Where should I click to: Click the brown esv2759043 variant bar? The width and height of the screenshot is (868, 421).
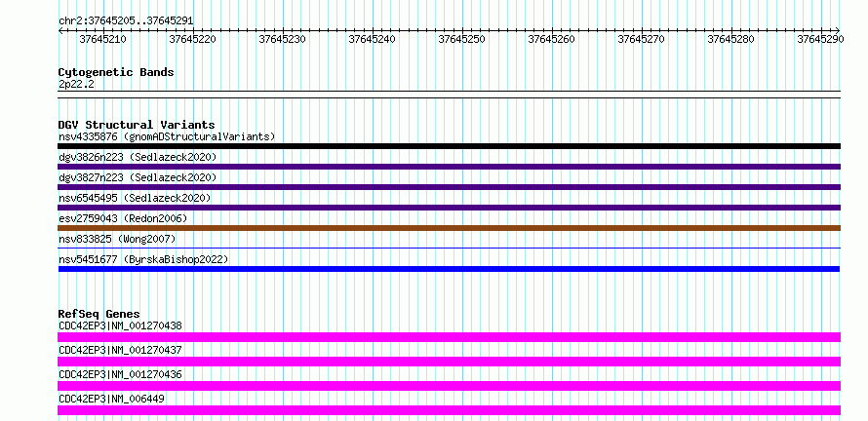[x=449, y=228]
